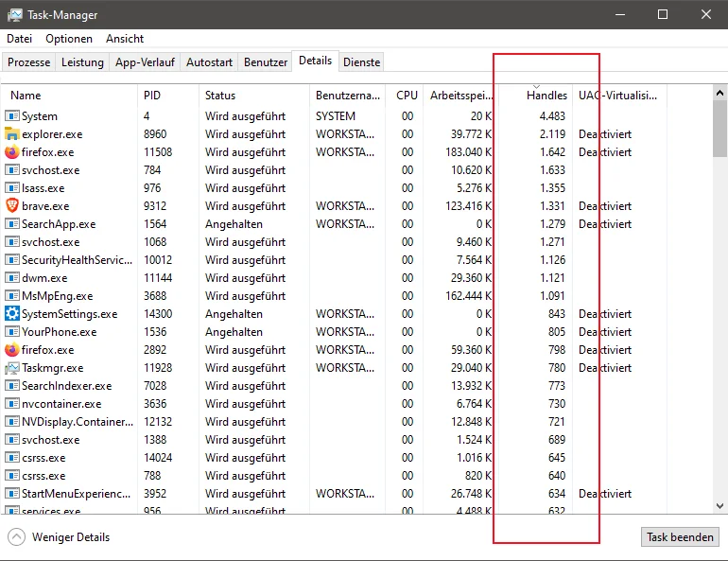Screen dimensions: 728x561
Task: Click the 162.444 K memory value
Action: [468, 296]
